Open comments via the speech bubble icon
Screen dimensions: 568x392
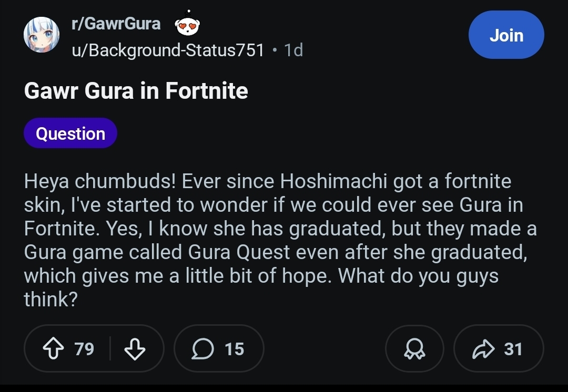[x=203, y=349]
